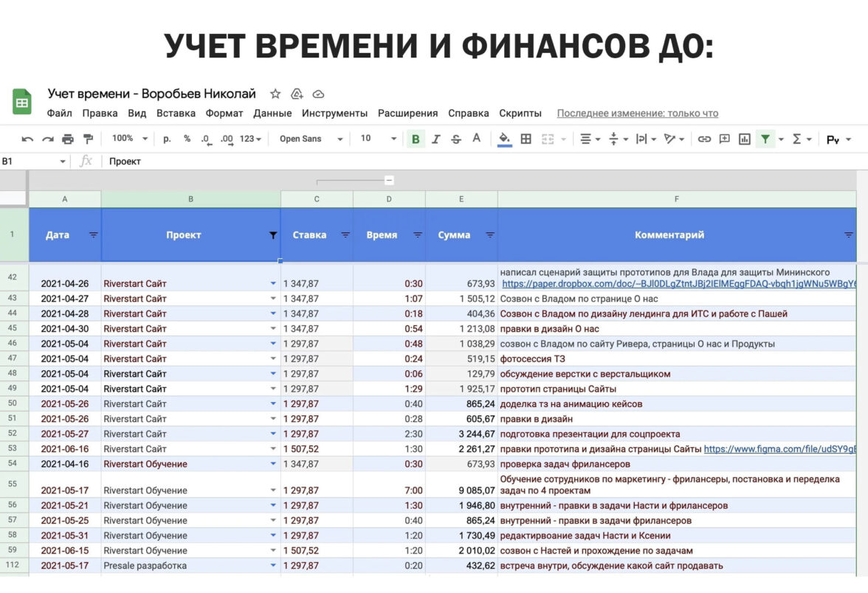Click the print icon
Image resolution: width=868 pixels, height=593 pixels.
point(68,139)
